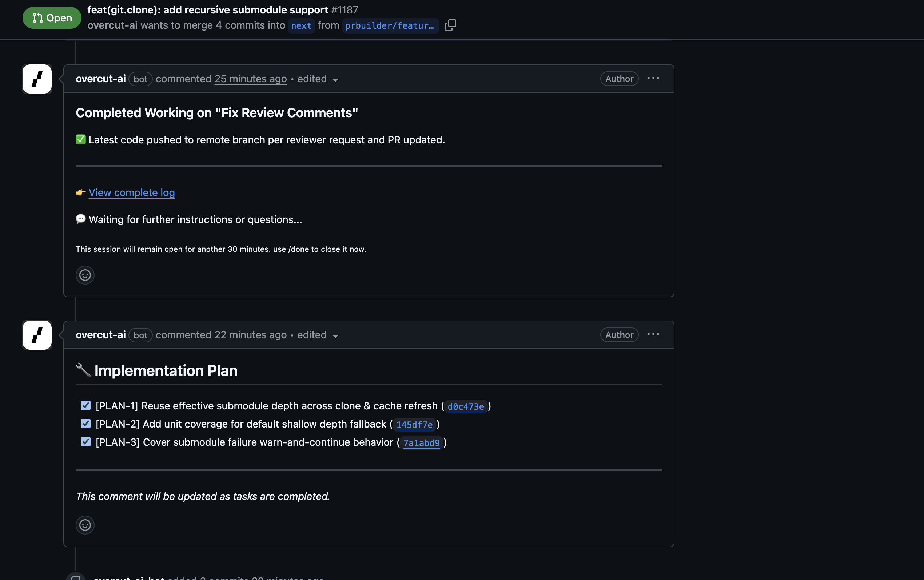Add emoji reaction to first comment

pyautogui.click(x=85, y=275)
